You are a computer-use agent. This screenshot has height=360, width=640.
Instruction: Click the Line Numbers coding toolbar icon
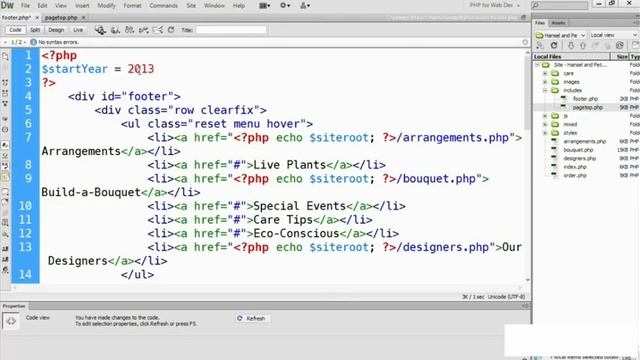click(x=5, y=145)
